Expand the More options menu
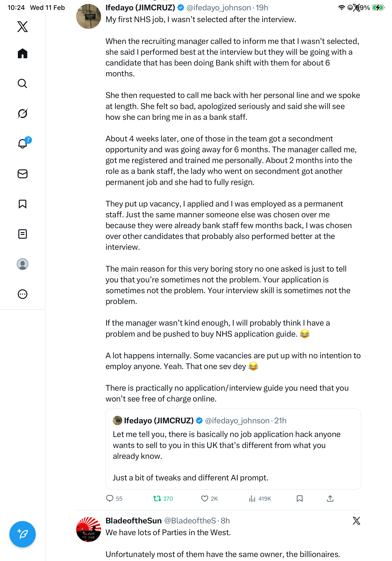This screenshot has width=392, height=561. [23, 294]
